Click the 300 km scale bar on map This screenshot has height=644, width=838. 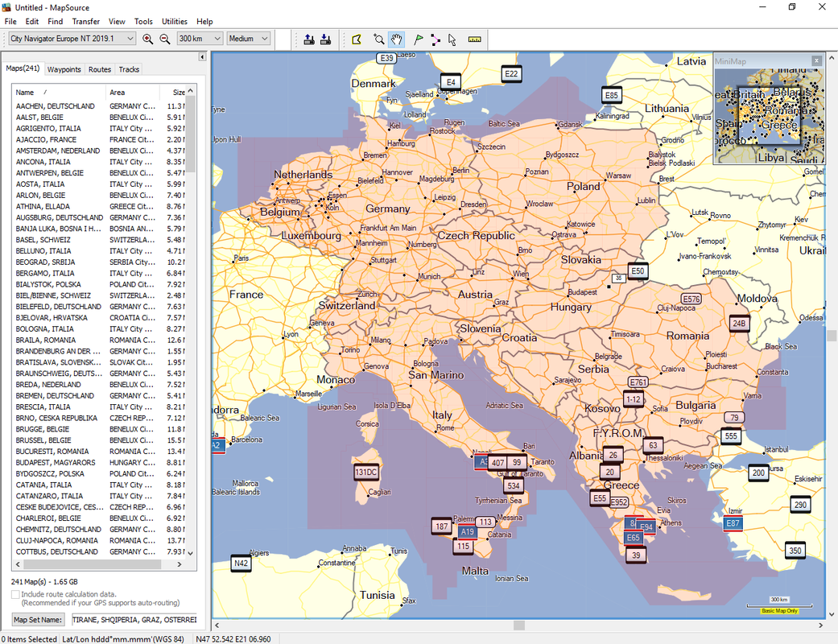click(x=779, y=604)
